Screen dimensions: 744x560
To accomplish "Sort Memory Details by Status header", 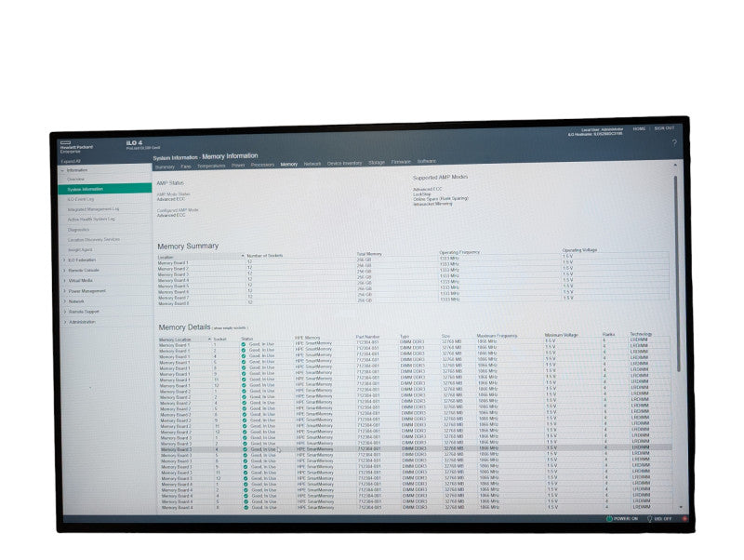I will click(x=246, y=339).
